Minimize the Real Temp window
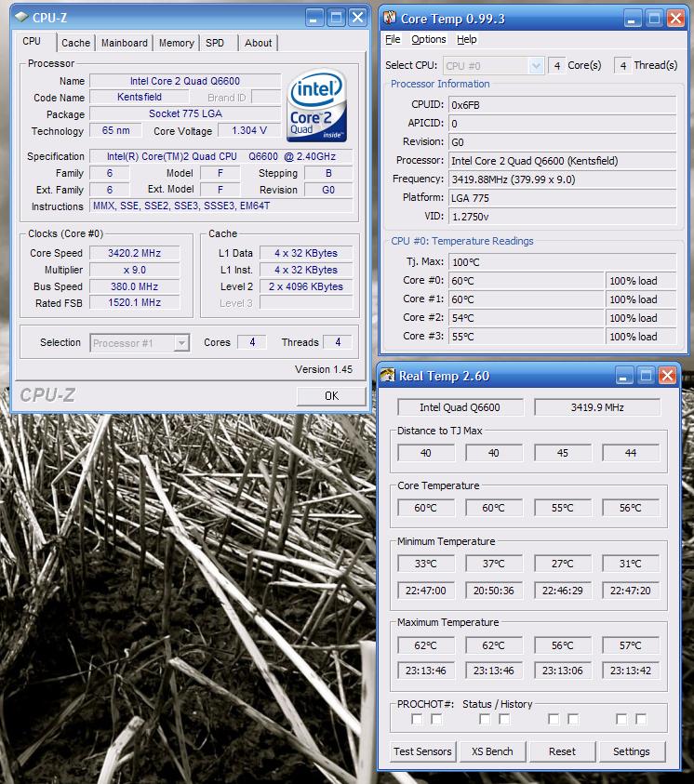Image resolution: width=694 pixels, height=784 pixels. [623, 376]
